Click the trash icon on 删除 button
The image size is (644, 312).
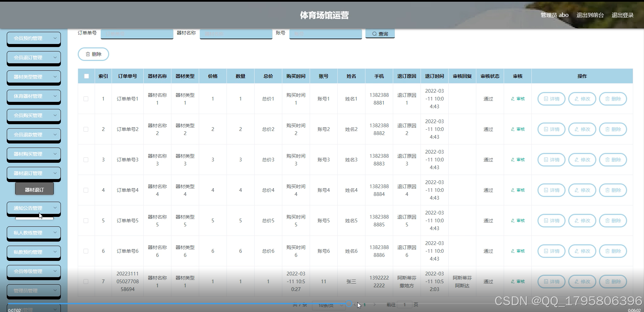coord(88,54)
